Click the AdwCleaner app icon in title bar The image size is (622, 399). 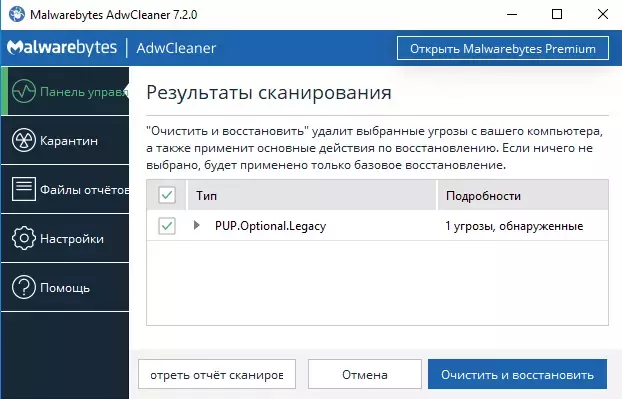[x=17, y=14]
